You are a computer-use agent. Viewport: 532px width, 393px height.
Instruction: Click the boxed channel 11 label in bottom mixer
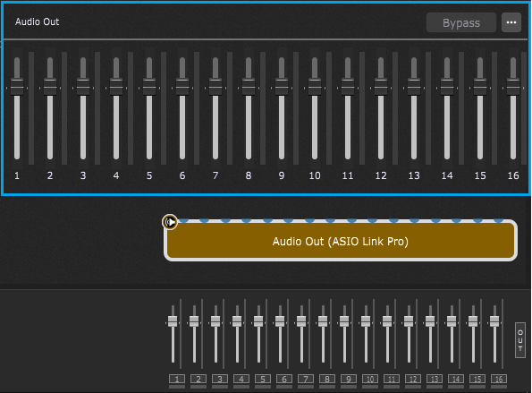pos(392,379)
